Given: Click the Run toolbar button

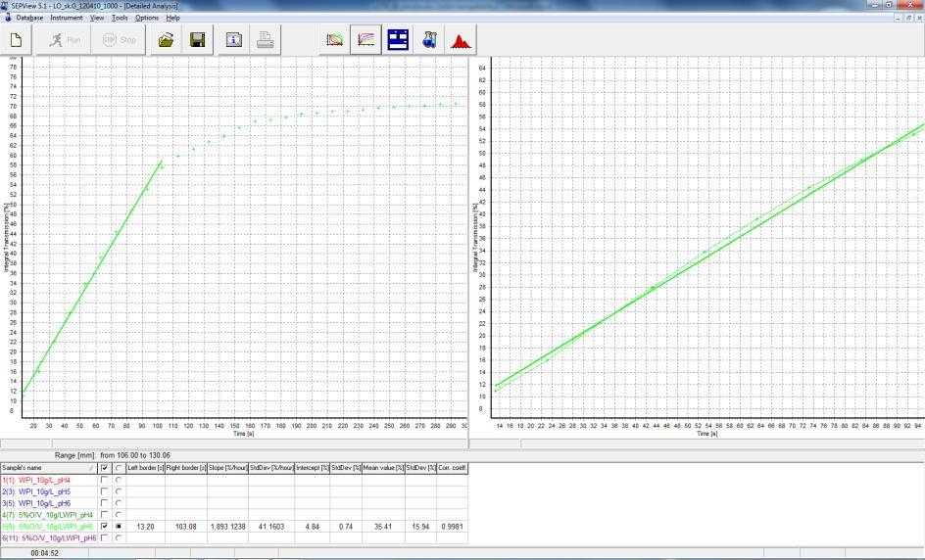Looking at the screenshot, I should click(x=64, y=40).
